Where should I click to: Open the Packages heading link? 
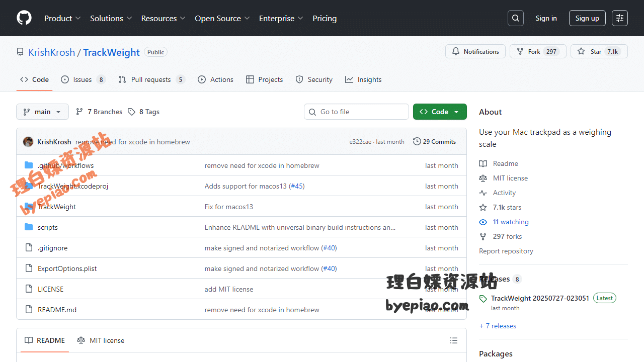(496, 354)
